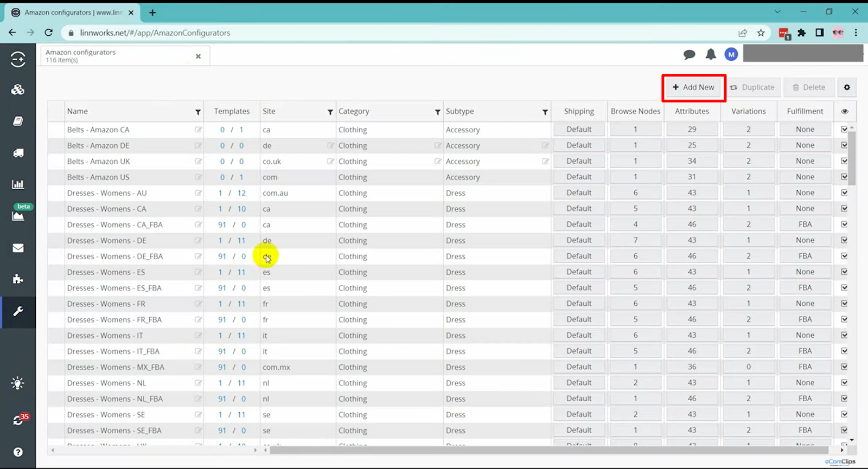Open Default shipping for Belts - Amazon CA
The image size is (868, 469).
(579, 130)
